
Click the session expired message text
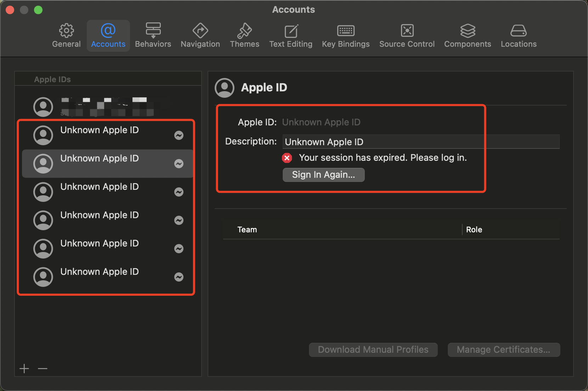click(383, 158)
